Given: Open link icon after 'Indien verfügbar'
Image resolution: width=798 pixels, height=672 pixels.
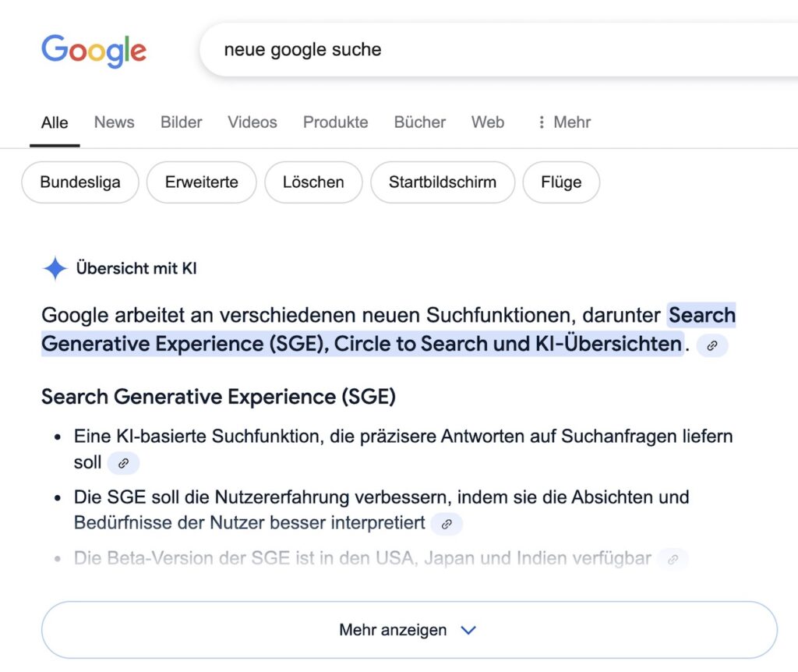Looking at the screenshot, I should 673,559.
